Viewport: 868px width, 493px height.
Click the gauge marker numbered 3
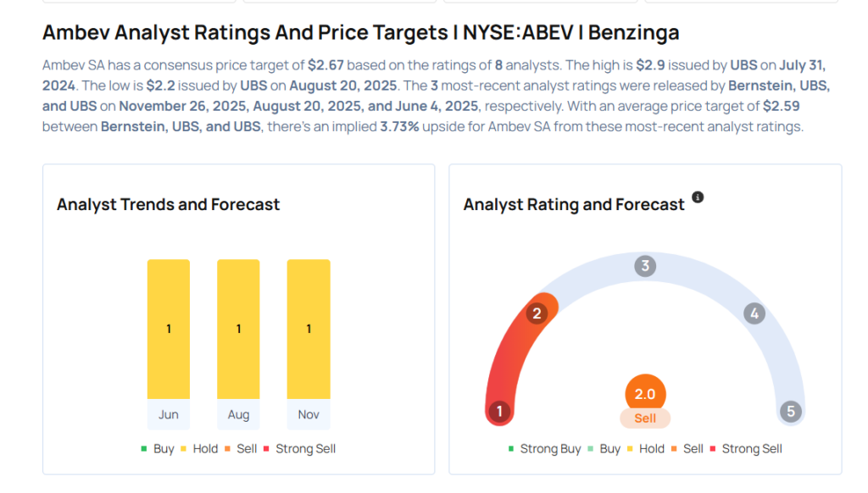645,267
